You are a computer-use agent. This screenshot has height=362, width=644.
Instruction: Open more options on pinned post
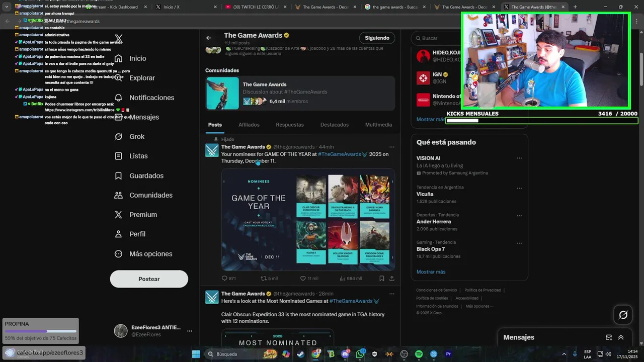pyautogui.click(x=391, y=147)
